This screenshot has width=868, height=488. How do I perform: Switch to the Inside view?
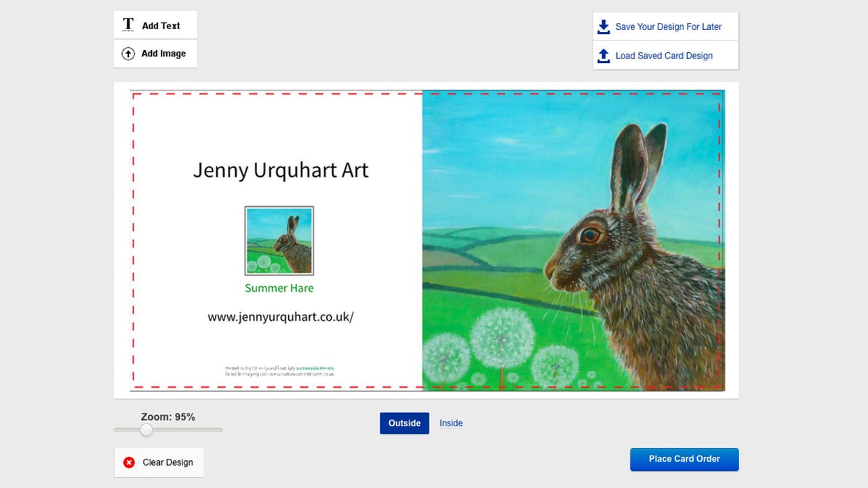point(451,423)
